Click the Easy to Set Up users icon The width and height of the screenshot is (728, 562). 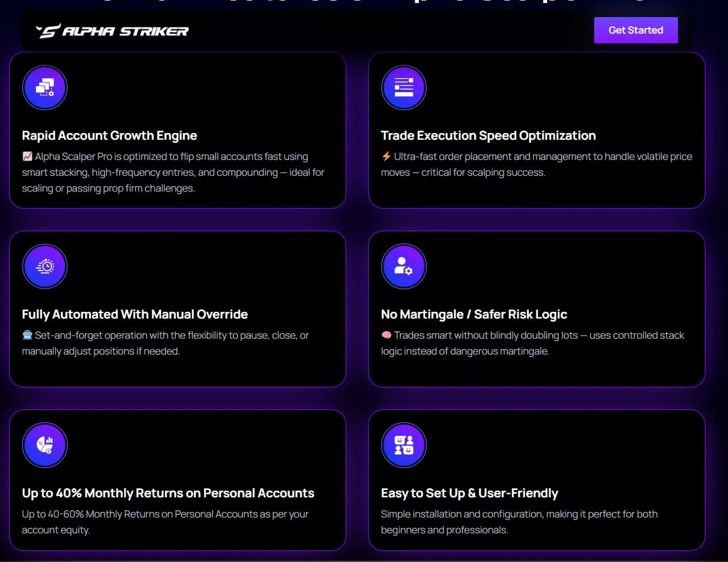[x=404, y=445]
